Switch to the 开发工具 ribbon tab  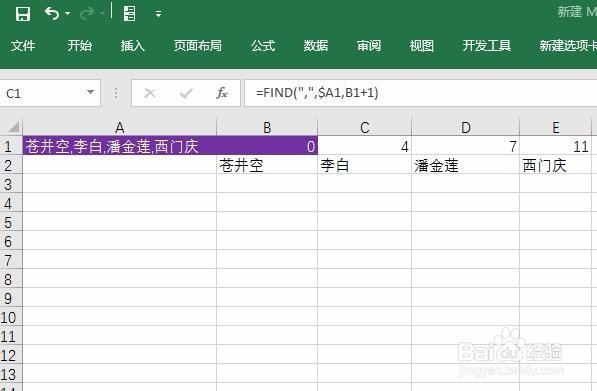[x=487, y=46]
